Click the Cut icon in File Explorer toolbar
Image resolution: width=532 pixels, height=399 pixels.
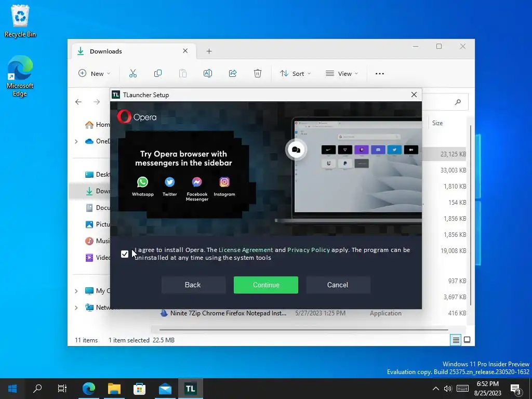click(x=132, y=73)
